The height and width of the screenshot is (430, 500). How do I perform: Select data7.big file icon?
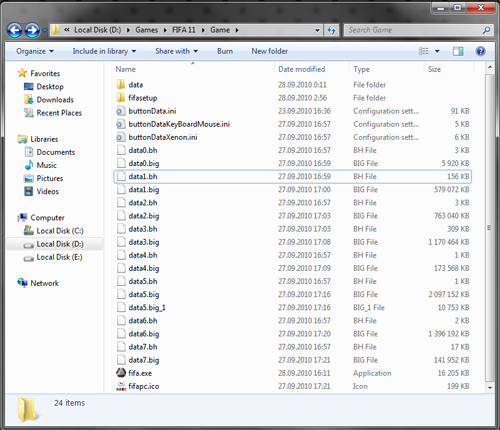pos(121,360)
